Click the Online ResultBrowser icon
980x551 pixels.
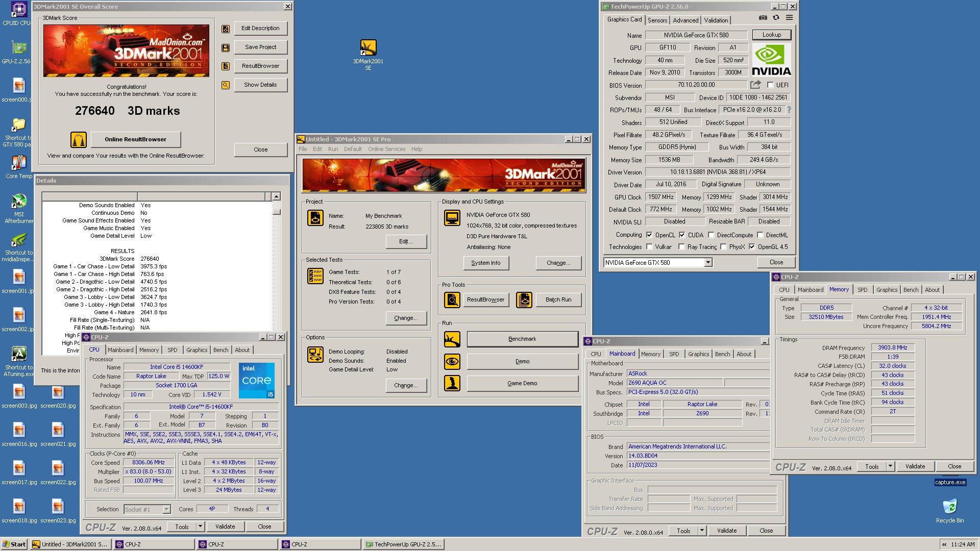(x=78, y=139)
